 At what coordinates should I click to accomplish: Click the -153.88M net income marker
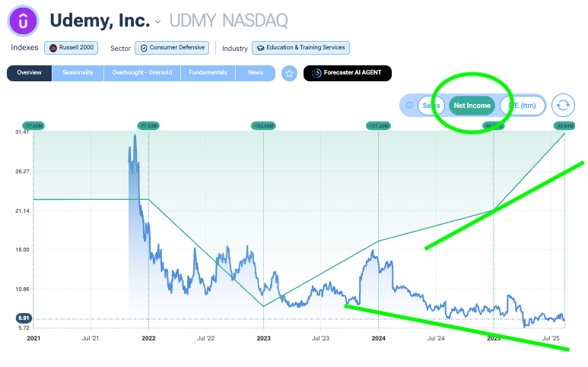tap(263, 126)
